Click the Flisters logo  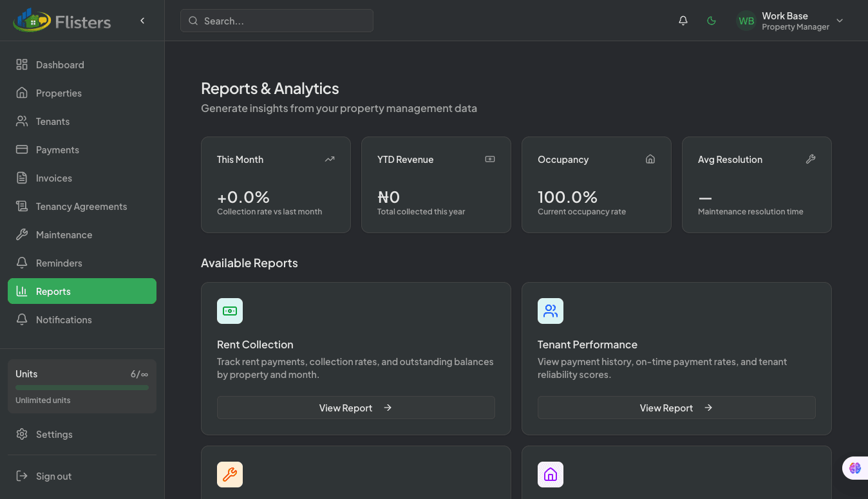62,21
